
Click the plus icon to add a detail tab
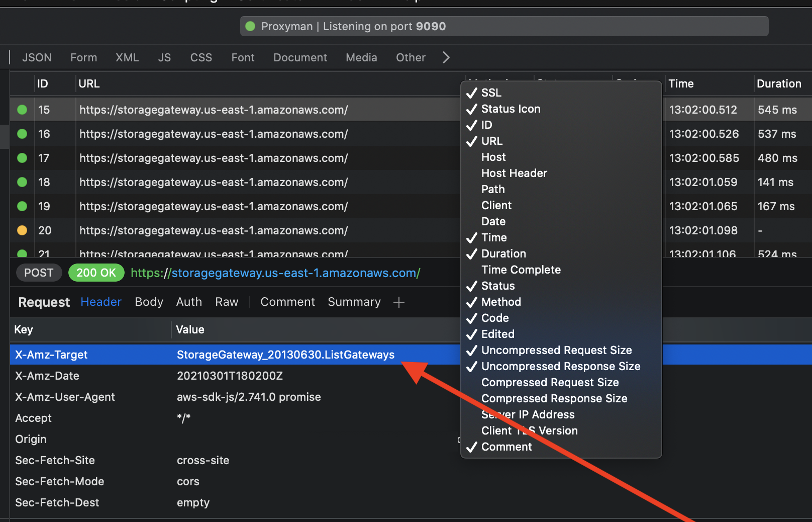click(398, 302)
